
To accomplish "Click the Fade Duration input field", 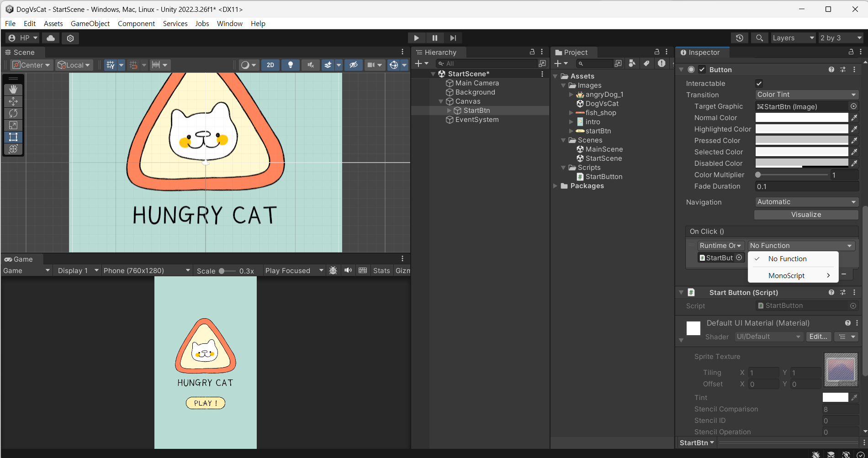I will pos(806,186).
